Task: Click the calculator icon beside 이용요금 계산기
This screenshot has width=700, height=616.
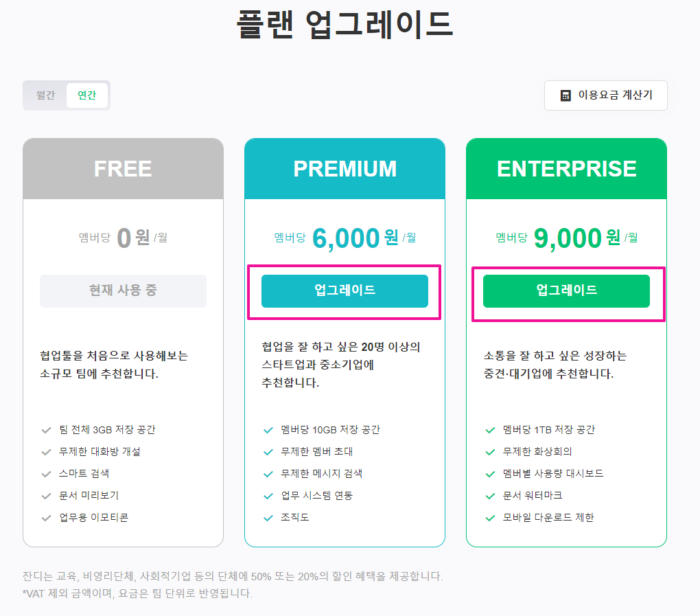Action: click(565, 95)
